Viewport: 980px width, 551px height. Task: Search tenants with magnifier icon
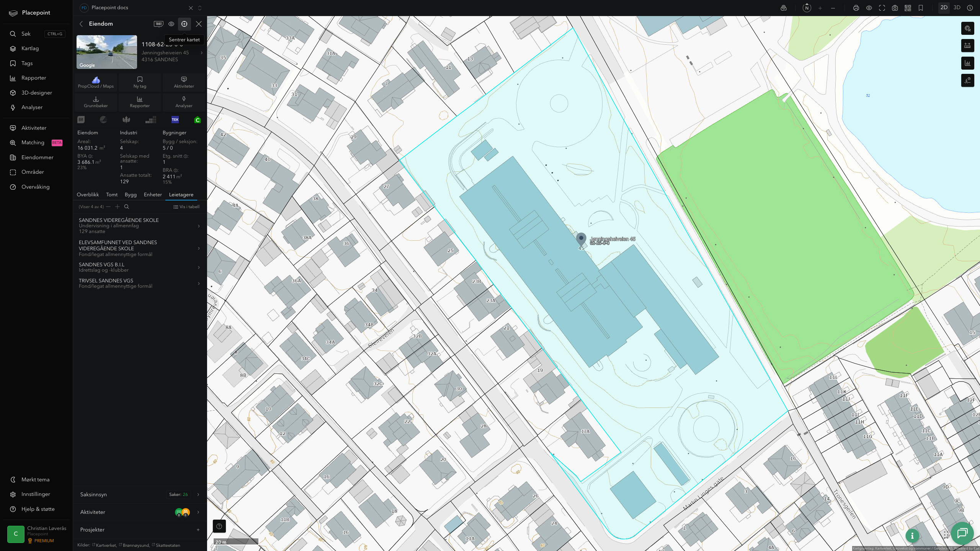[127, 207]
